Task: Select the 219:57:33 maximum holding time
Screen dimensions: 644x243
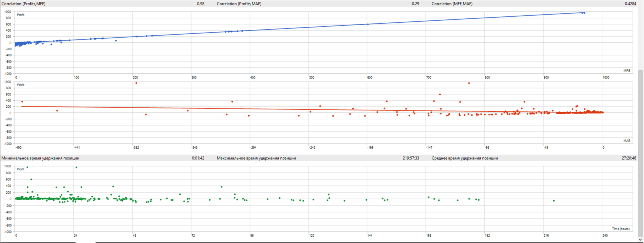Action: tap(410, 158)
